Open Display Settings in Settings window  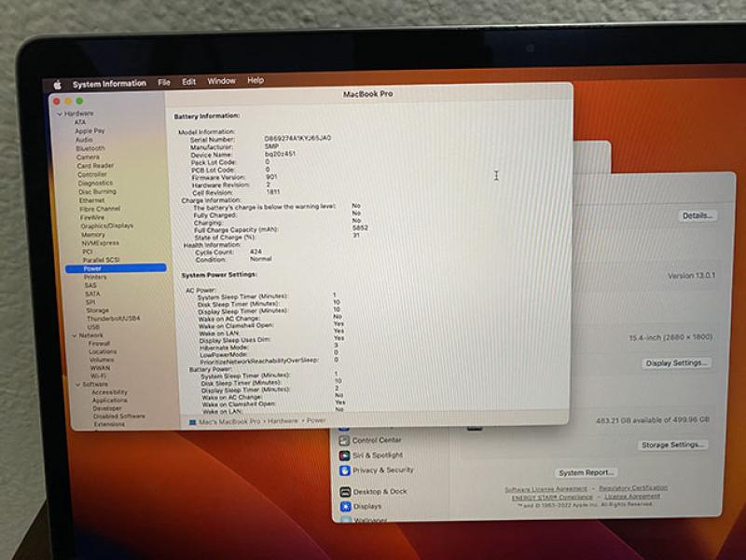click(x=676, y=363)
